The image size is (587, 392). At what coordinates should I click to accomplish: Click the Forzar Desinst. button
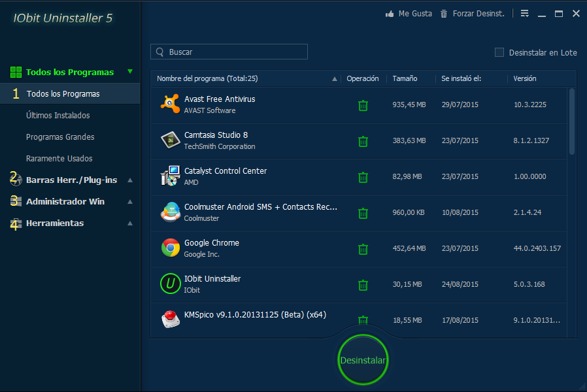click(x=473, y=14)
